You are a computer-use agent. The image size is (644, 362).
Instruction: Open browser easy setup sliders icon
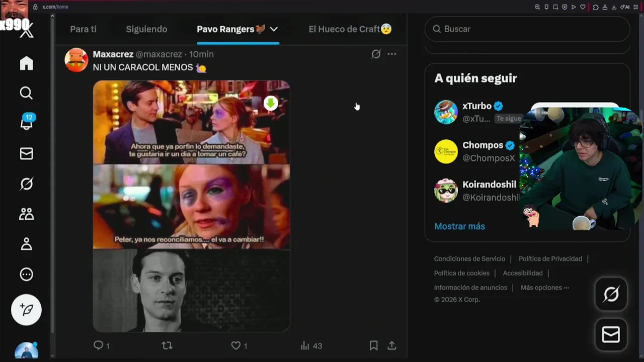point(636,7)
